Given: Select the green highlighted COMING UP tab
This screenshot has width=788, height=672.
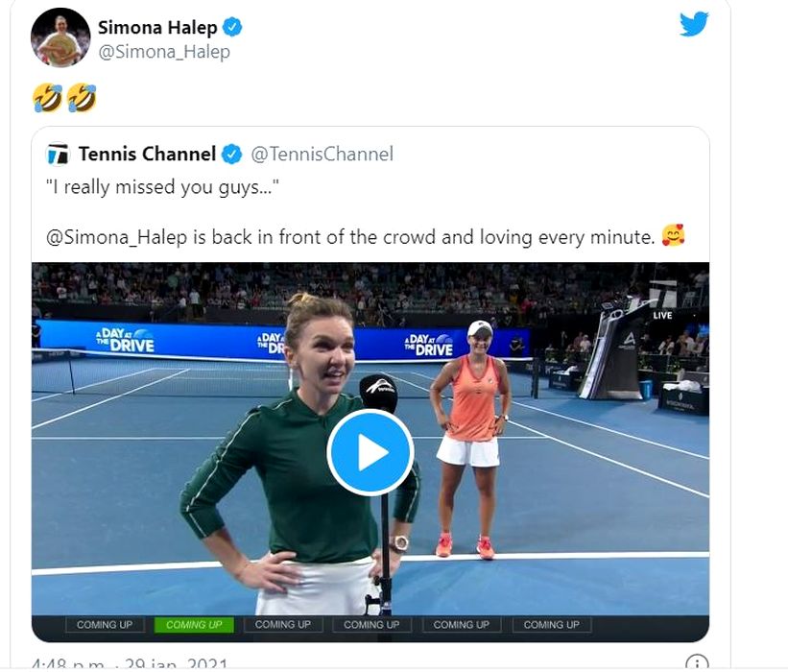Looking at the screenshot, I should click(x=194, y=625).
